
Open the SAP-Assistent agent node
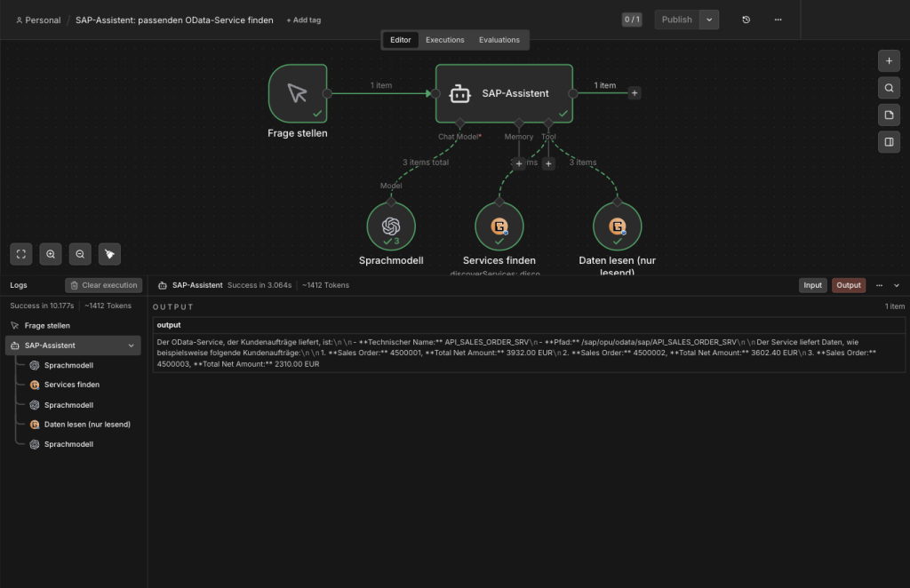pos(504,93)
